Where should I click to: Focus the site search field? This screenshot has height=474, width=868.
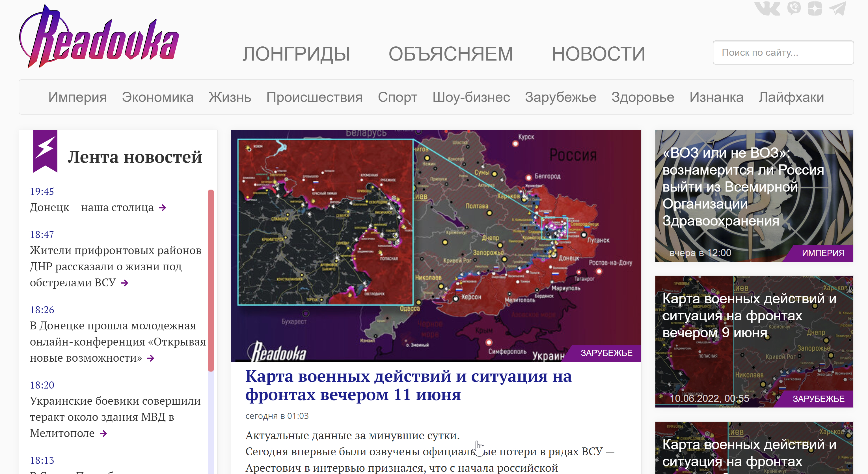(x=783, y=53)
